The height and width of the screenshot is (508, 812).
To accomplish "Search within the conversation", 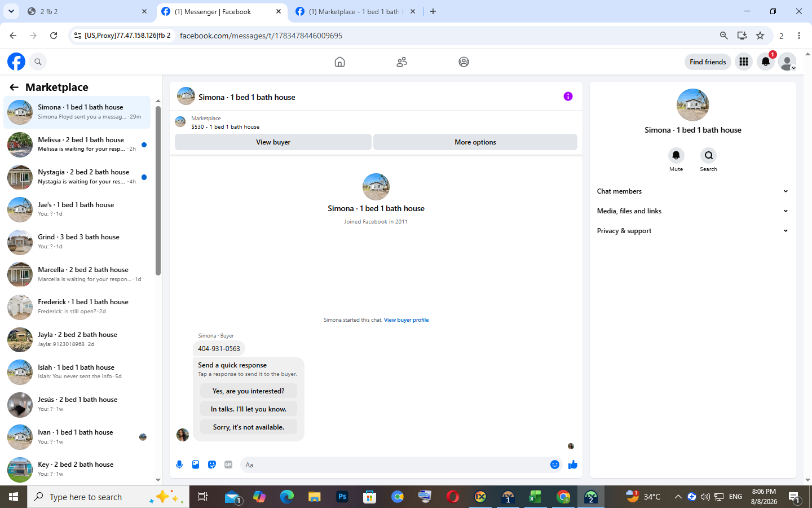I will click(x=708, y=155).
